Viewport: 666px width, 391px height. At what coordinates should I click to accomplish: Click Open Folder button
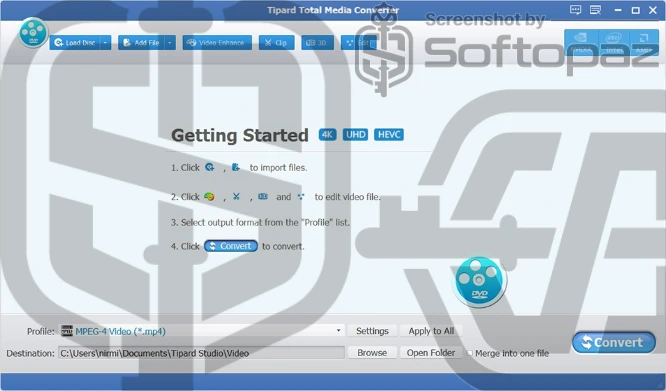click(431, 353)
